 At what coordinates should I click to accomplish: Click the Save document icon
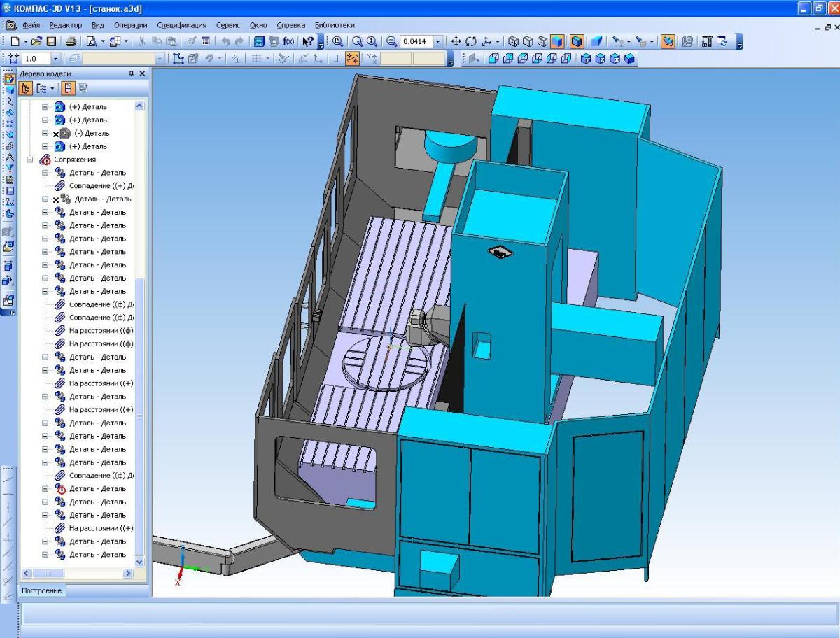52,42
